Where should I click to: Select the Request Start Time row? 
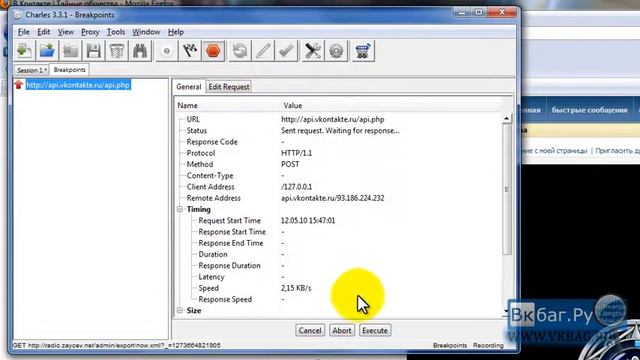(339, 221)
